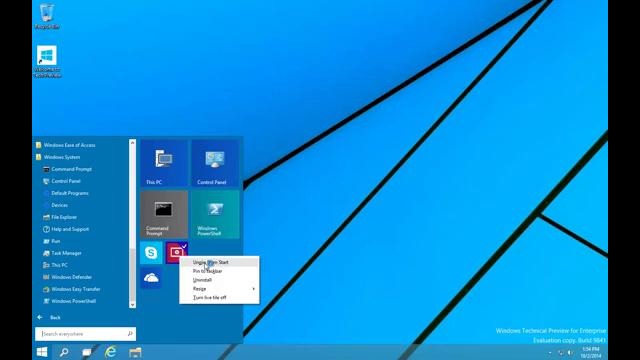Open Windows Easy Transfer
The image size is (640, 360).
(72, 289)
